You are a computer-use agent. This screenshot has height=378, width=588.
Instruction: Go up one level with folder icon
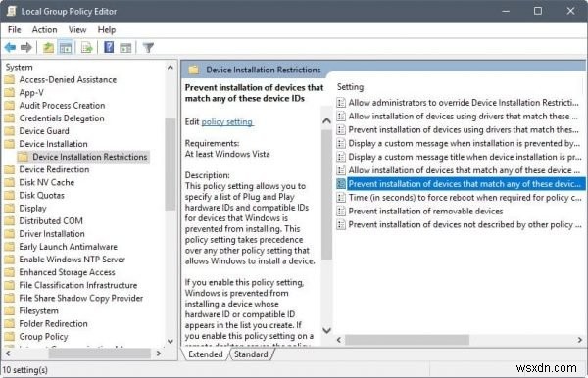48,48
